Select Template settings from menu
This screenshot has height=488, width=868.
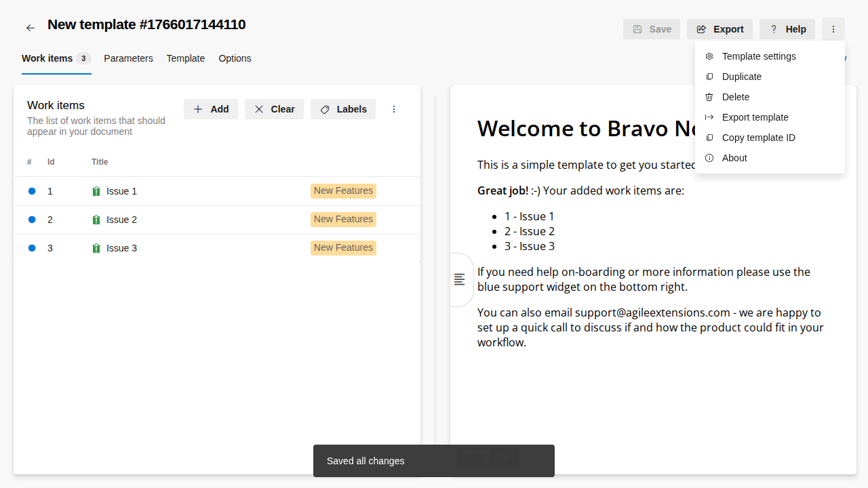click(759, 56)
